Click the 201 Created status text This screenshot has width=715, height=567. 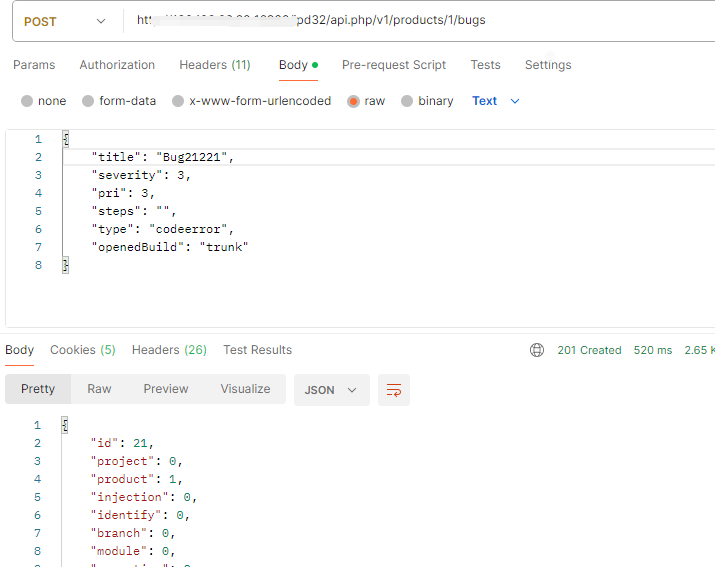coord(589,350)
